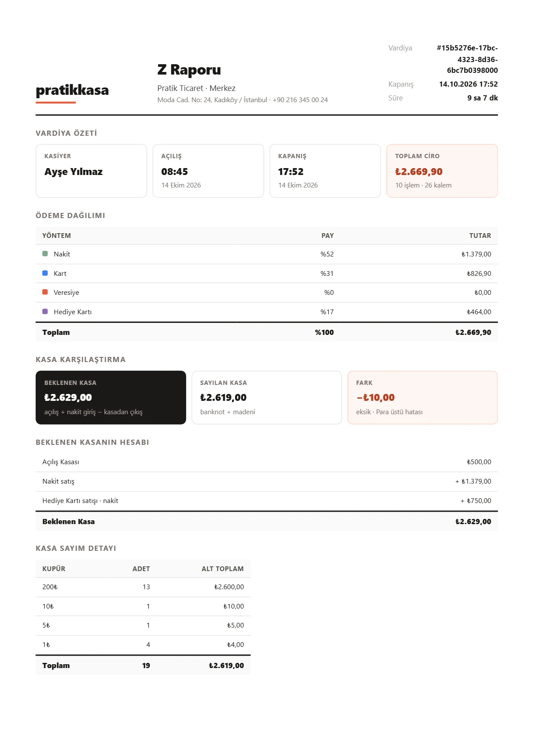Select the note "eksik · Para üstü hatası"
This screenshot has width=534, height=756.
tap(389, 412)
